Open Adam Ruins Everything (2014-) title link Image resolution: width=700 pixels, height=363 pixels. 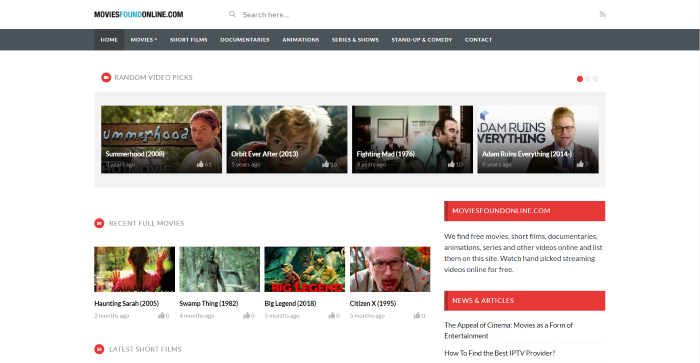(527, 154)
